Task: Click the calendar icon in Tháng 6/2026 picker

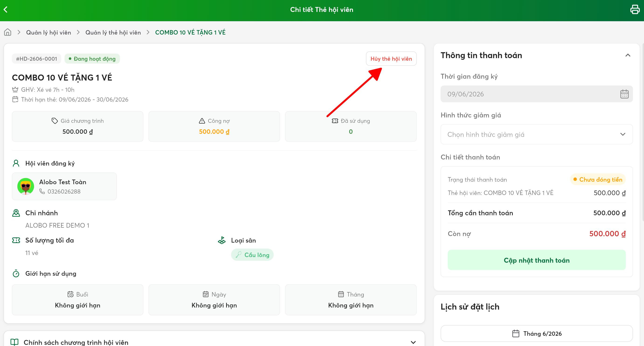Action: point(516,334)
